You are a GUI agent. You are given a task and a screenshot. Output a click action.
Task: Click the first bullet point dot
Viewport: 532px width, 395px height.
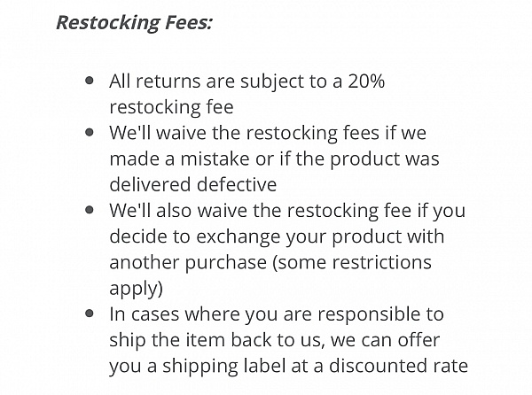[x=90, y=81]
